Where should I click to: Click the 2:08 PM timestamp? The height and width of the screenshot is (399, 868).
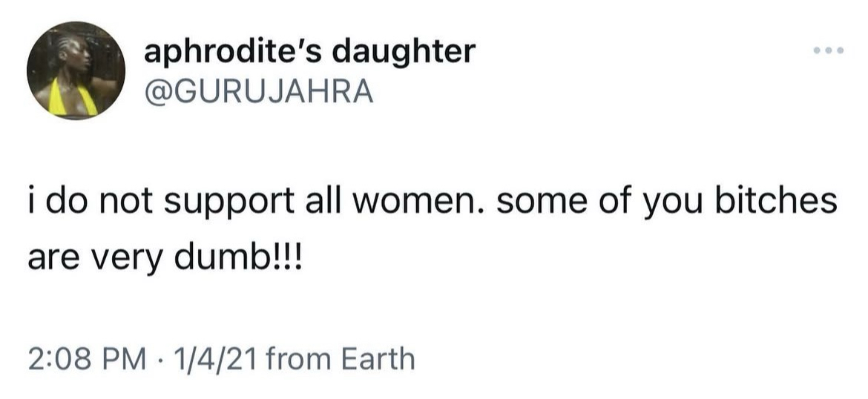(84, 360)
